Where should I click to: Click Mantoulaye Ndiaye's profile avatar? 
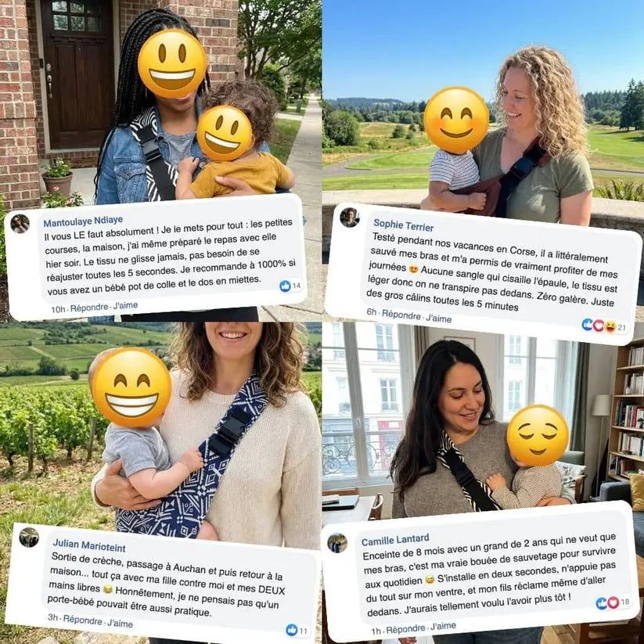coord(20,224)
